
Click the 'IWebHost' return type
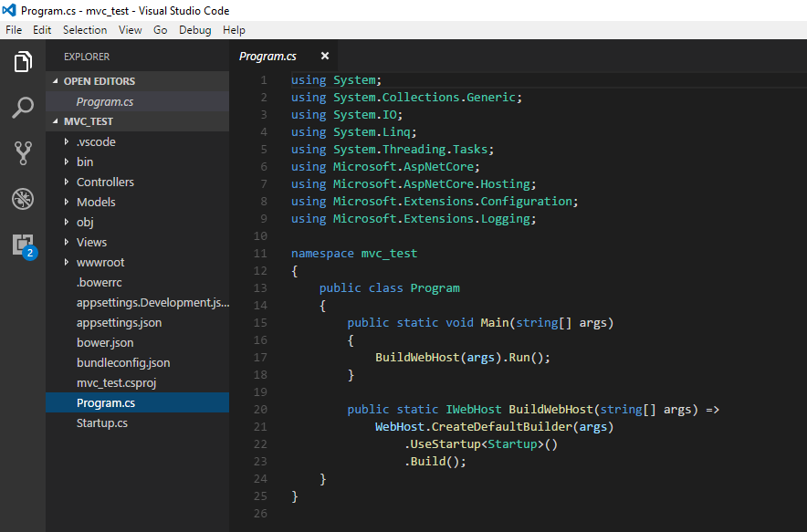473,410
